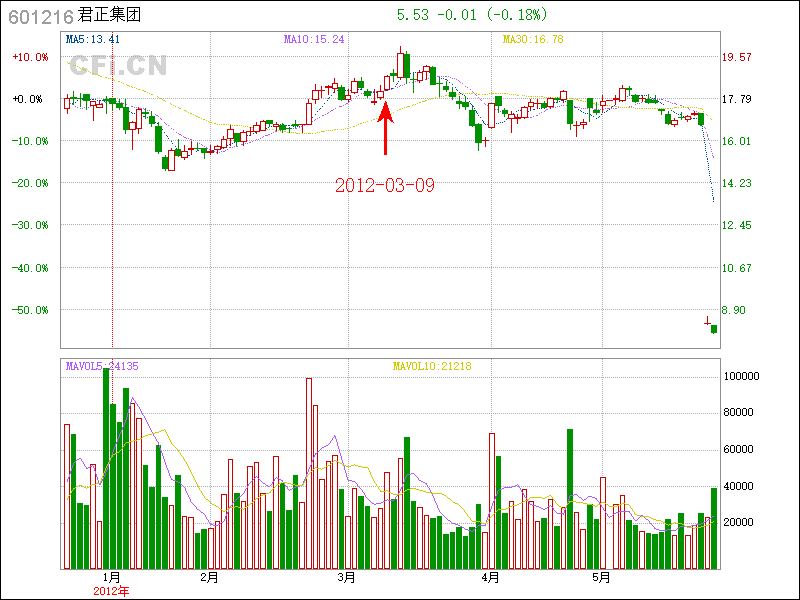Click the 2月 month label
Screen dimensions: 800x600
click(210, 578)
